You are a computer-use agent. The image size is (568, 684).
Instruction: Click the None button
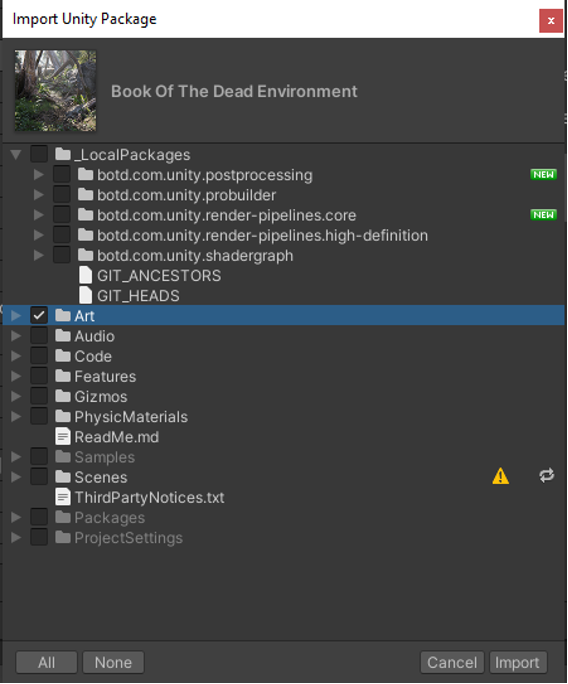click(x=113, y=662)
